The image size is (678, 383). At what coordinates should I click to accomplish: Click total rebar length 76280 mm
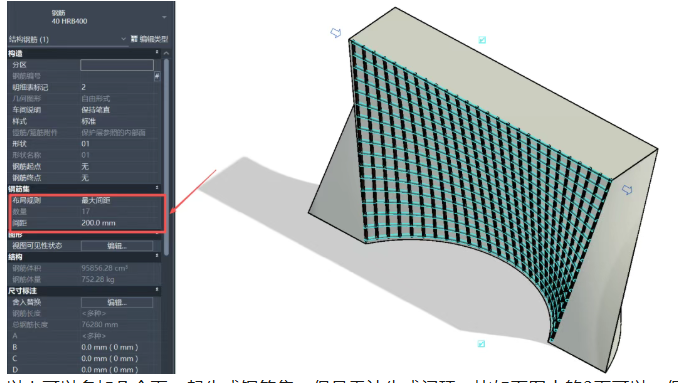pos(99,325)
